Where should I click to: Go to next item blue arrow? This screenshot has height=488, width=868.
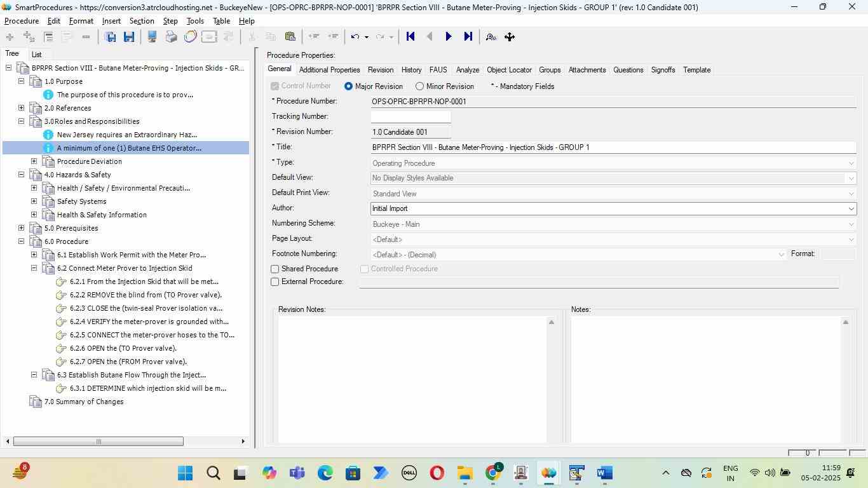click(x=449, y=37)
